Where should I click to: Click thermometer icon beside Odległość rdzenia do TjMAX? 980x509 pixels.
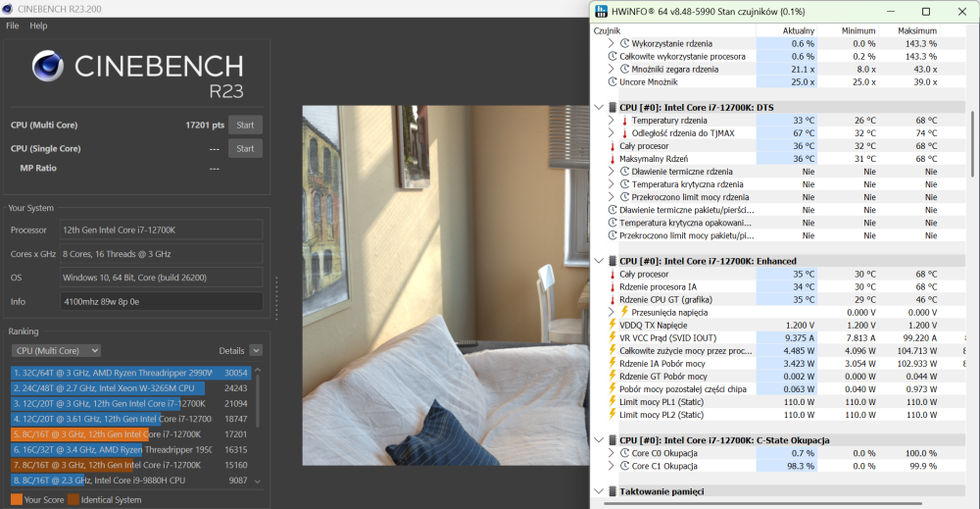pos(624,133)
